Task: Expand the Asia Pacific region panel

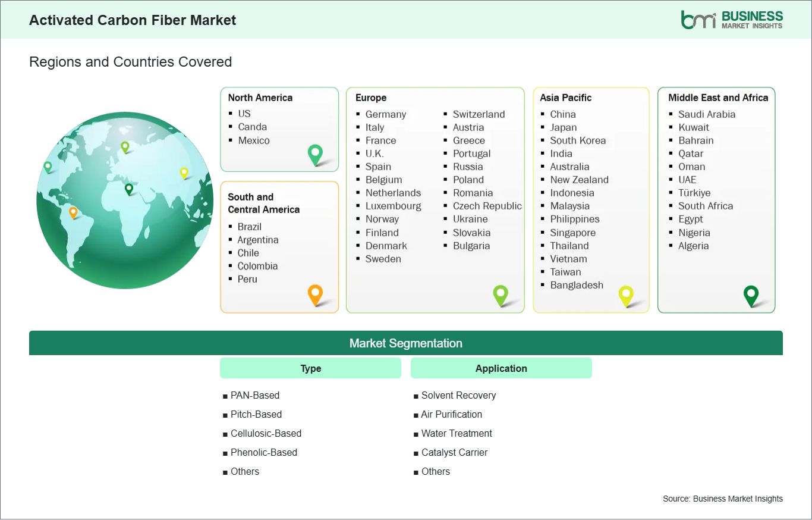Action: pyautogui.click(x=590, y=199)
